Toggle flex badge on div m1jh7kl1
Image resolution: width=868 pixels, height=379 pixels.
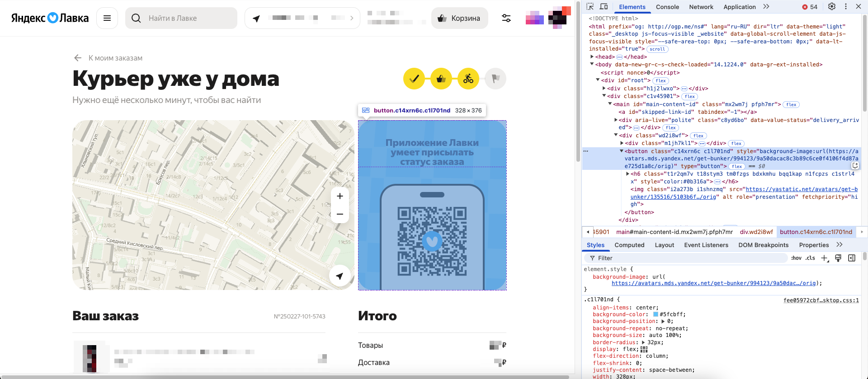736,143
